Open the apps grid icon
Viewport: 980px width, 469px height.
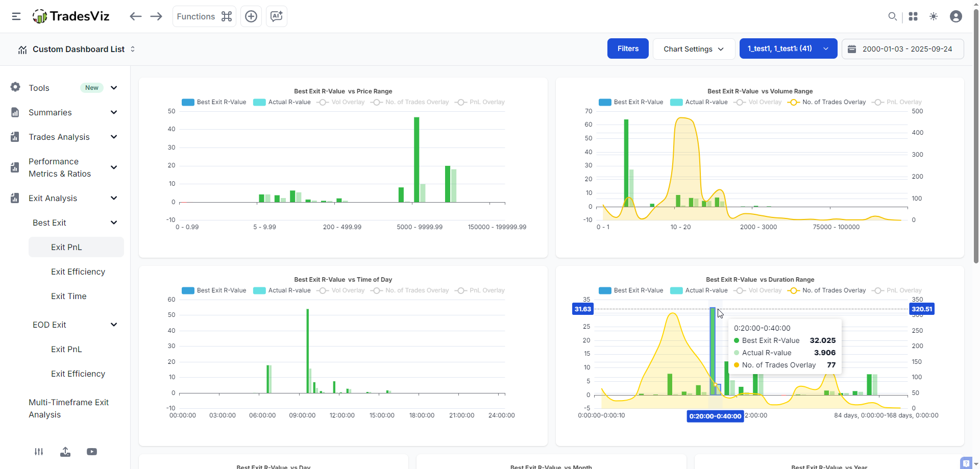click(913, 16)
